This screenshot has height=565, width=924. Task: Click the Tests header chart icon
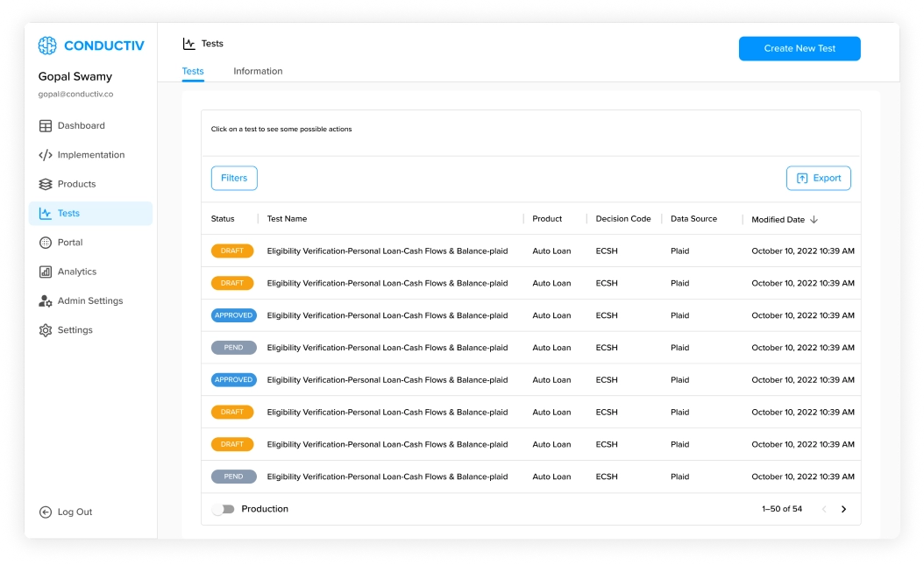pyautogui.click(x=188, y=44)
